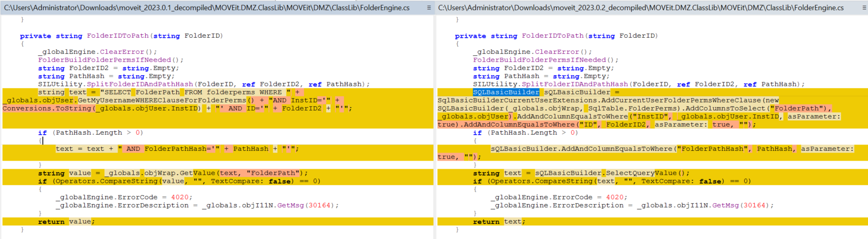Click the highlighted SQLBasicBuilder type token in right pane
This screenshot has height=239, width=868.
[x=506, y=92]
